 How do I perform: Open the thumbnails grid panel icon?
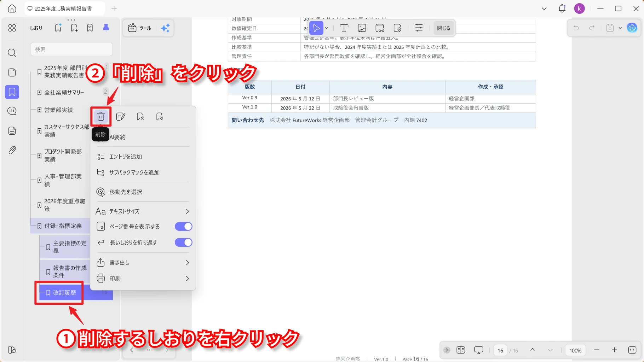[x=12, y=28]
